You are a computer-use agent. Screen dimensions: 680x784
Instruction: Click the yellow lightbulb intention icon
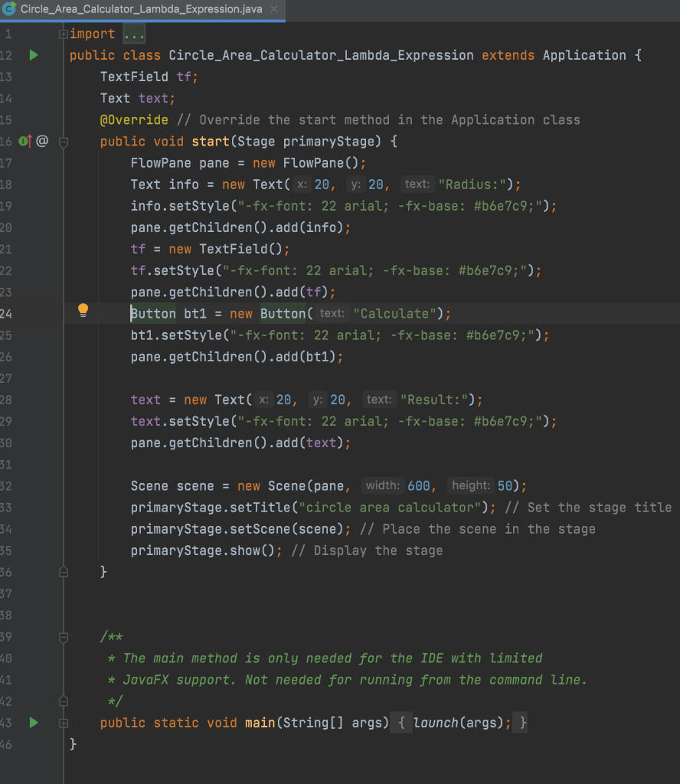coord(83,311)
